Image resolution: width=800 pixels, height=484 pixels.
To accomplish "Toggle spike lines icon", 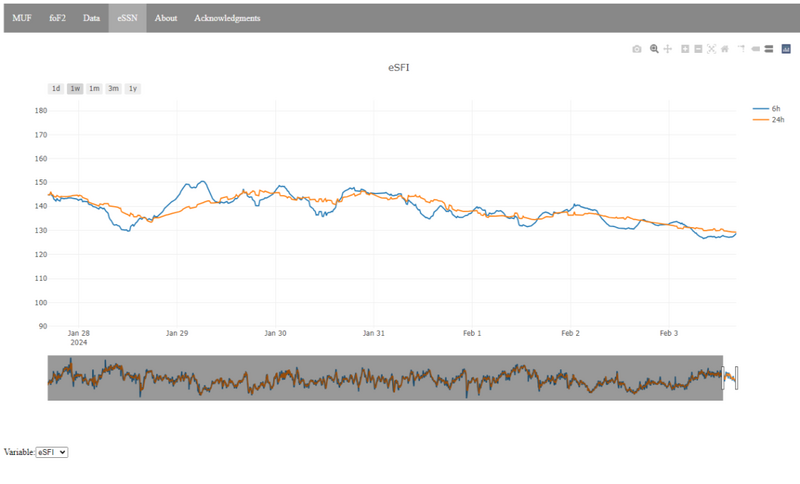I will [741, 49].
